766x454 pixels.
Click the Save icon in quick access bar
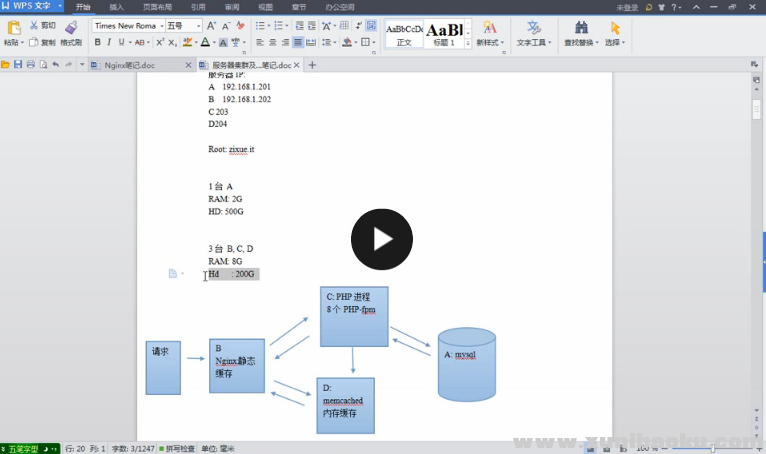(x=18, y=65)
